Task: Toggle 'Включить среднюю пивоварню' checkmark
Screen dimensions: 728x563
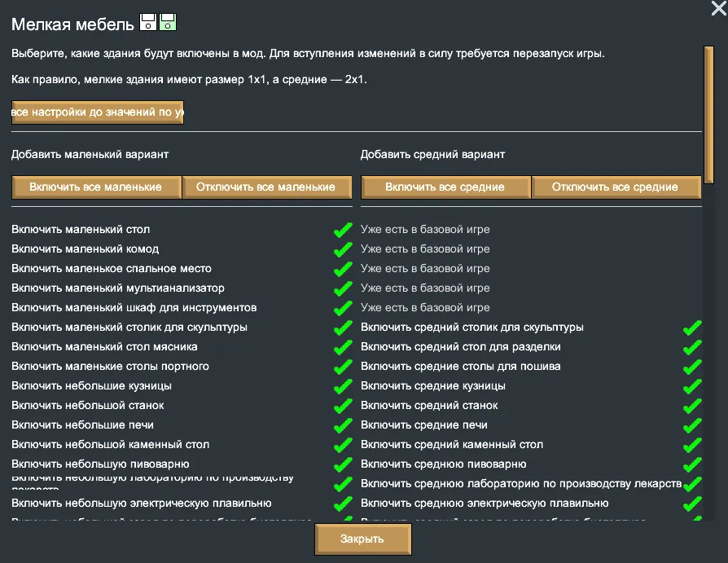Action: point(692,464)
